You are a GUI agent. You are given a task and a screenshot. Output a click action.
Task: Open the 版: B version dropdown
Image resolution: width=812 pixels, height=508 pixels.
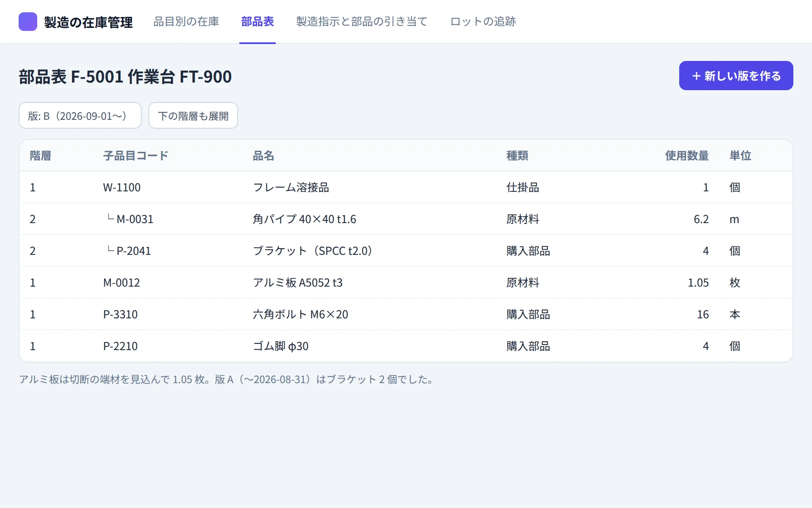(x=80, y=116)
